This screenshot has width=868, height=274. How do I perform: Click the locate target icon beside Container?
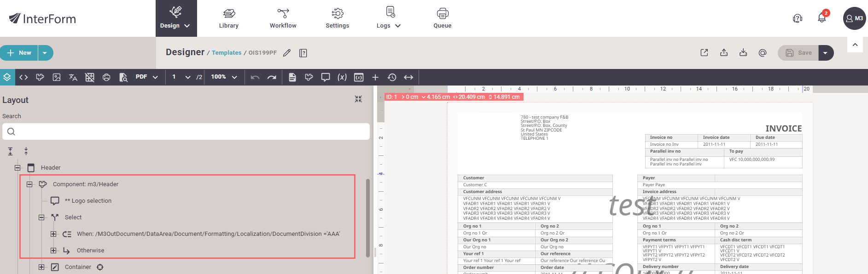100,267
